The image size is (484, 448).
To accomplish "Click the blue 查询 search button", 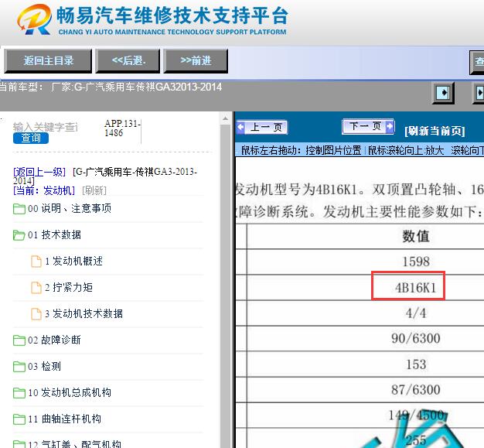I will [31, 138].
